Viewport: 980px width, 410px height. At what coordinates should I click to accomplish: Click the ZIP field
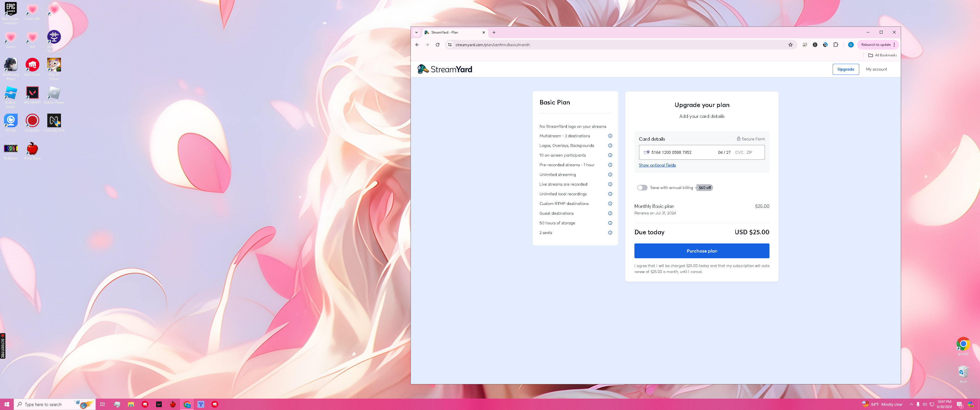pyautogui.click(x=749, y=153)
